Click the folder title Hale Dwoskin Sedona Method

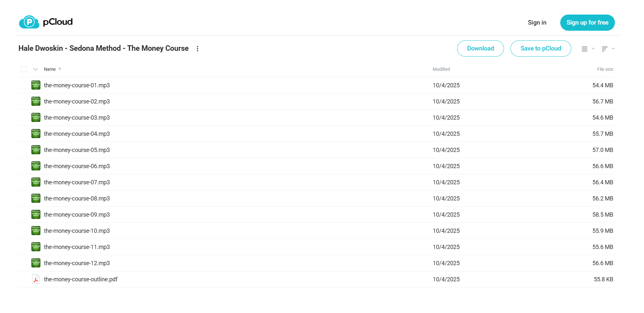103,48
